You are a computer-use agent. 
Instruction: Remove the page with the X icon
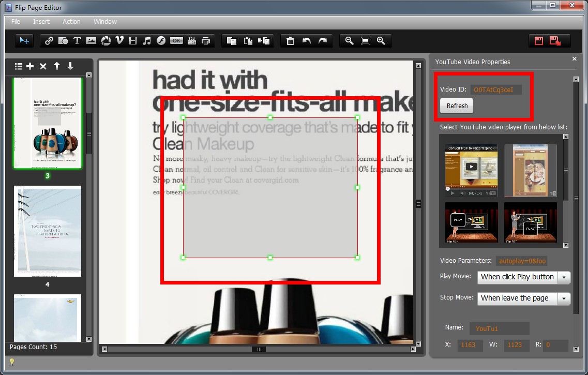tap(43, 66)
